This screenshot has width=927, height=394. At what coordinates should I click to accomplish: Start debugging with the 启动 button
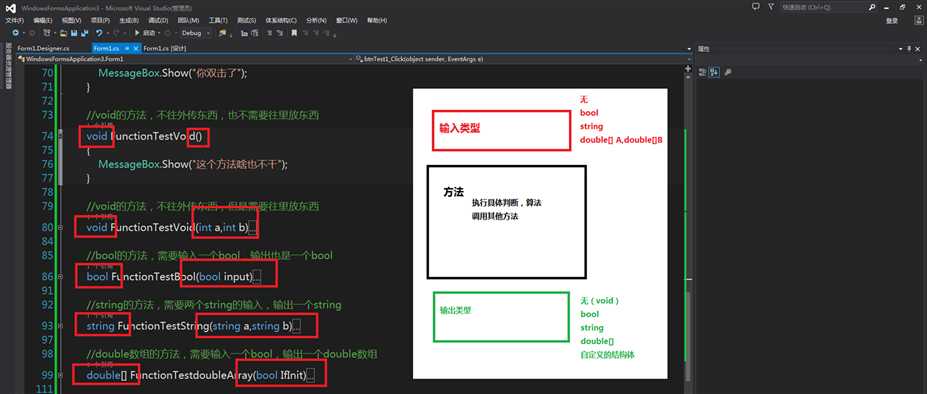(x=145, y=33)
